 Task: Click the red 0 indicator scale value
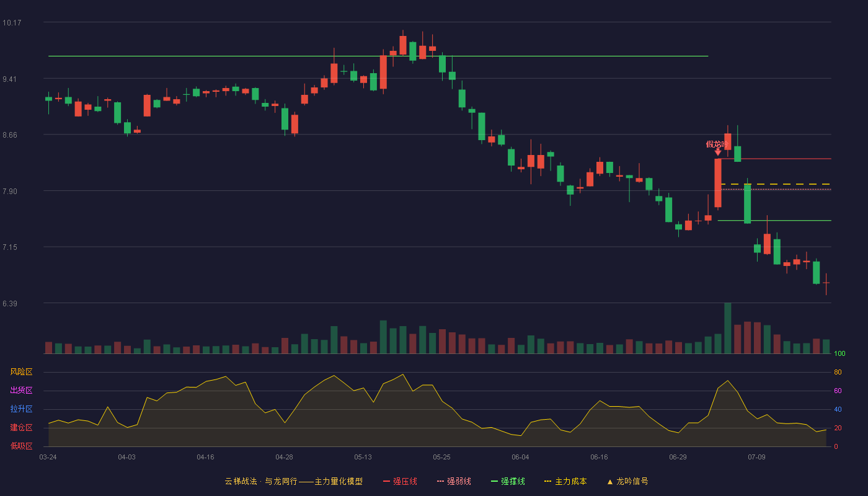[x=836, y=446]
